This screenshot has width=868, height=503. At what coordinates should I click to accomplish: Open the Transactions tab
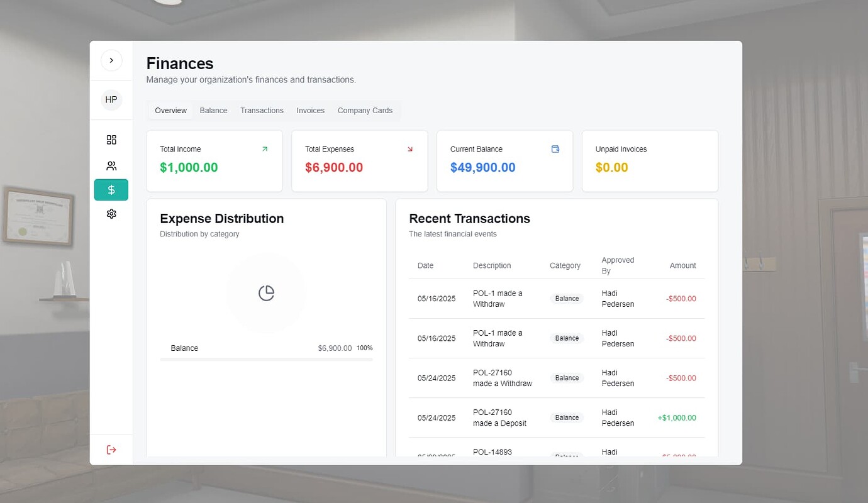pos(262,111)
